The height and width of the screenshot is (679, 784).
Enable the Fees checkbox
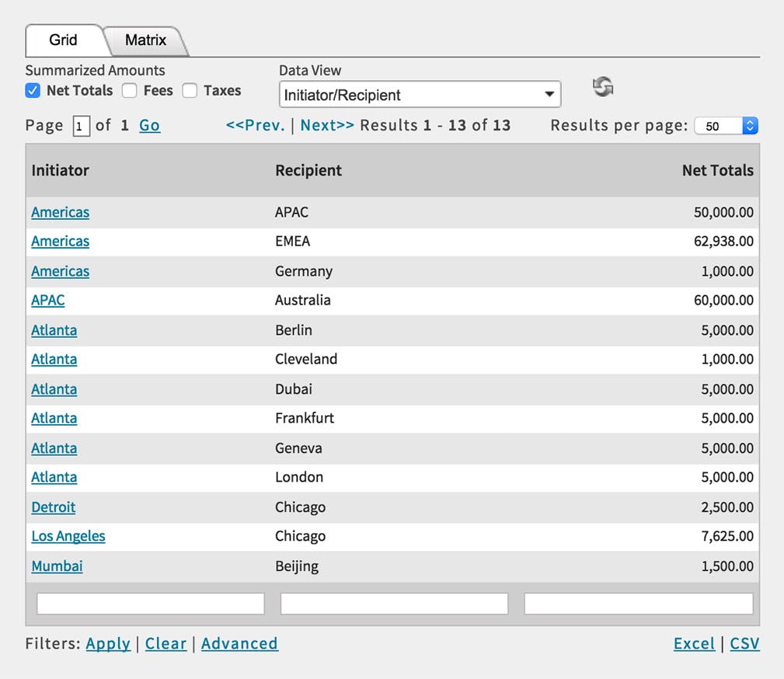pyautogui.click(x=130, y=90)
